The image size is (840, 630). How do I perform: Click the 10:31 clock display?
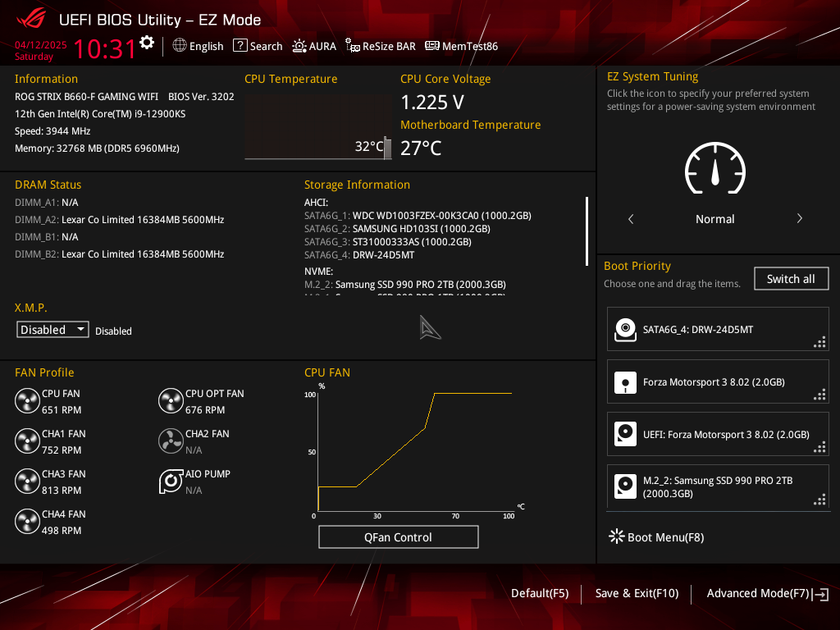click(105, 48)
